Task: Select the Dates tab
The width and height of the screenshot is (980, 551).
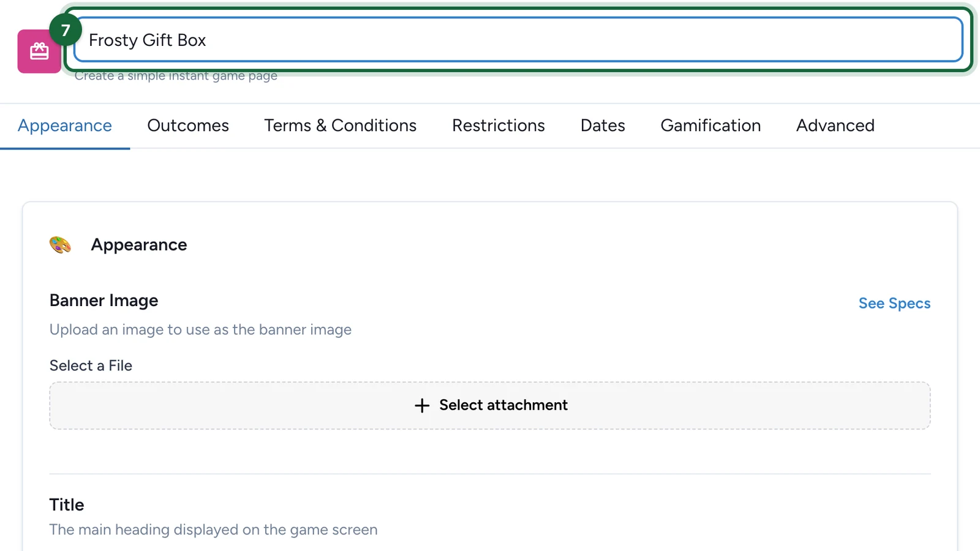Action: click(603, 126)
